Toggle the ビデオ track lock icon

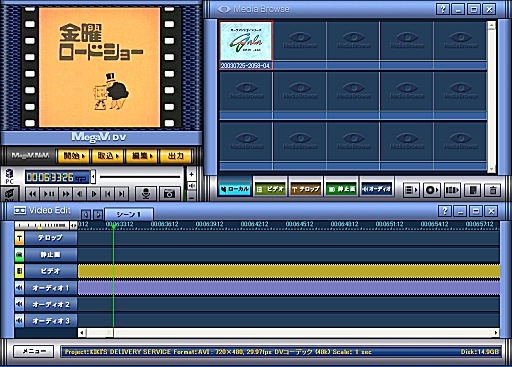coord(19,271)
